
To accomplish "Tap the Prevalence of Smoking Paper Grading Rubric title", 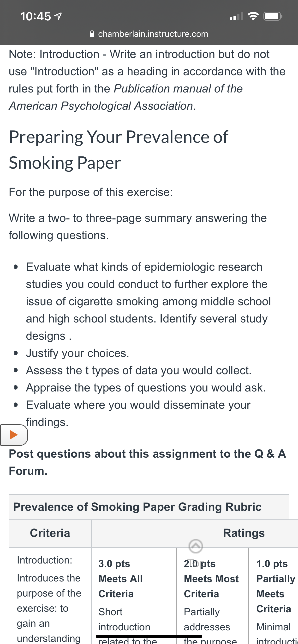I will pos(137,507).
